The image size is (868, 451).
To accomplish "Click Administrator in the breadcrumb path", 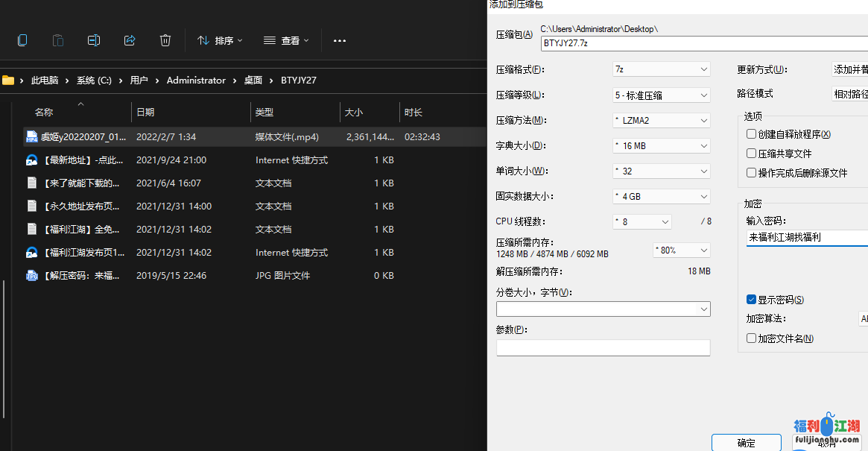I will point(196,81).
